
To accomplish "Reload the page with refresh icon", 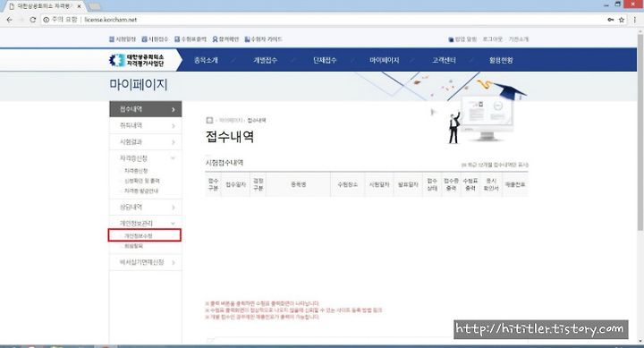I will pyautogui.click(x=33, y=20).
